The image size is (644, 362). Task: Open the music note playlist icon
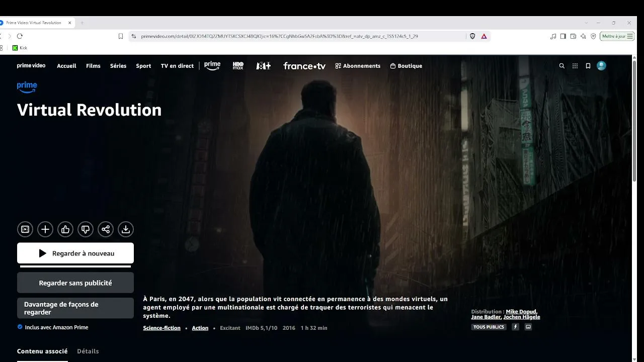(x=553, y=36)
